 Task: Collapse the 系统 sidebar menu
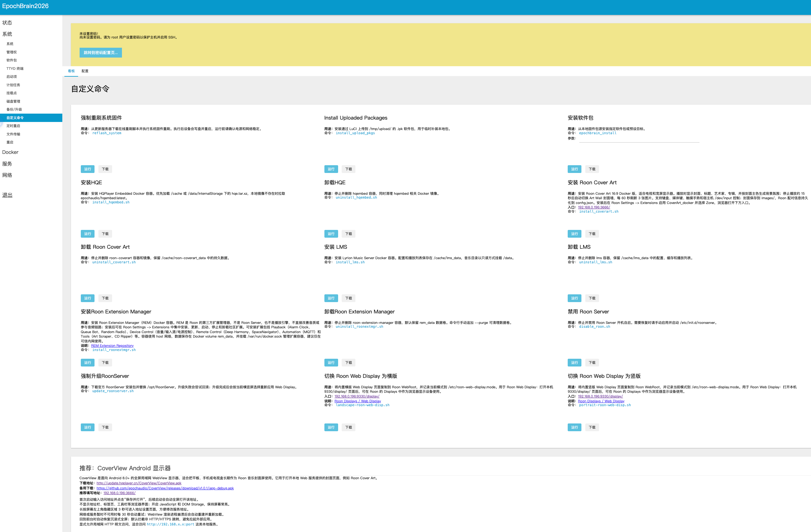click(7, 34)
